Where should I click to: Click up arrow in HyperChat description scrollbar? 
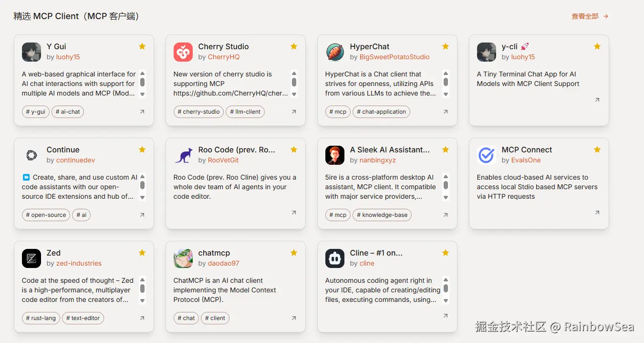tap(446, 74)
